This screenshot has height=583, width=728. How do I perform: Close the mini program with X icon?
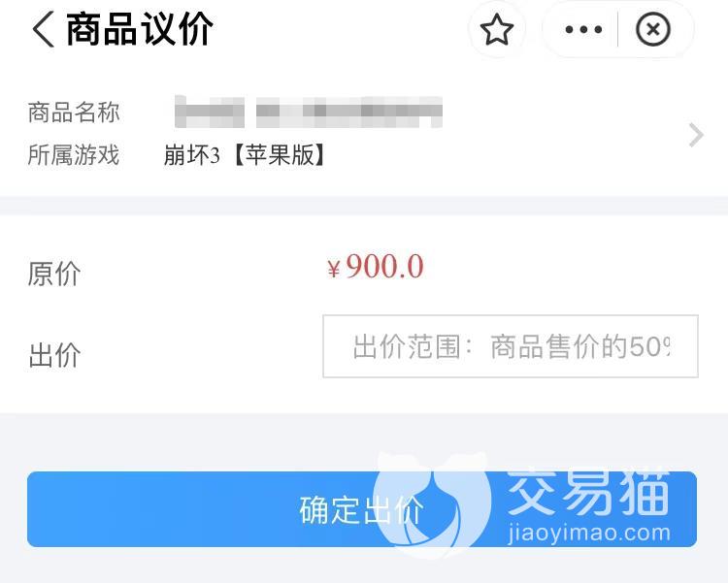pyautogui.click(x=652, y=30)
